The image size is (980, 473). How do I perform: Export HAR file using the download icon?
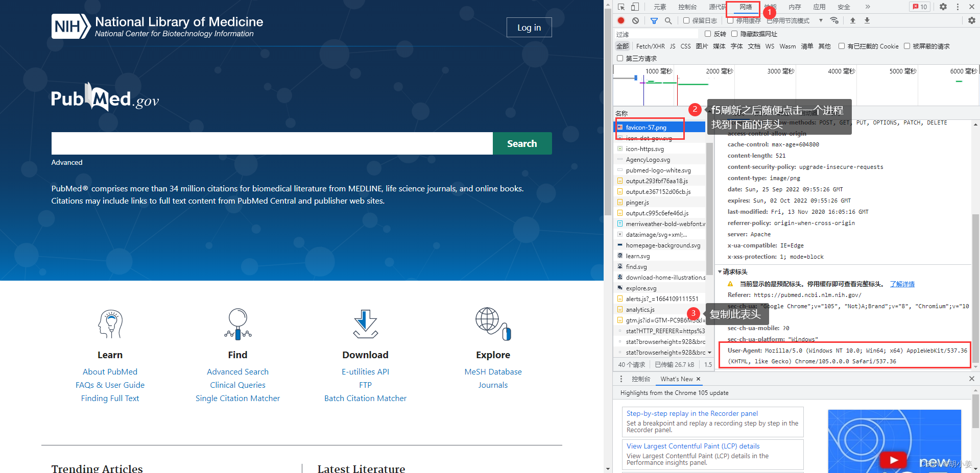tap(867, 20)
